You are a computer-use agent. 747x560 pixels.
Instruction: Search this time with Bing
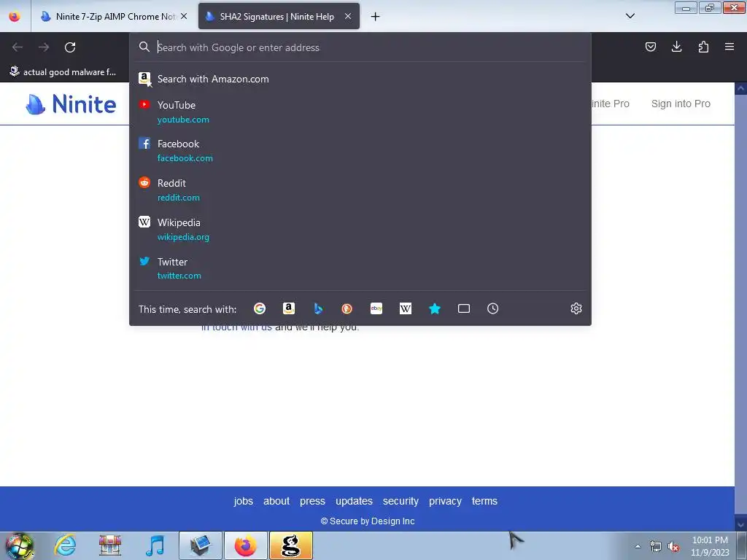(x=318, y=308)
